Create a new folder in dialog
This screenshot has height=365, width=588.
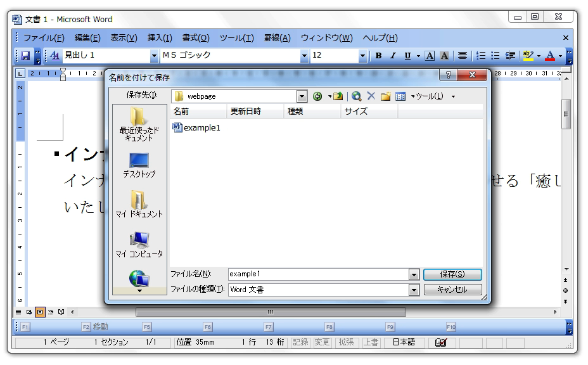coord(385,96)
